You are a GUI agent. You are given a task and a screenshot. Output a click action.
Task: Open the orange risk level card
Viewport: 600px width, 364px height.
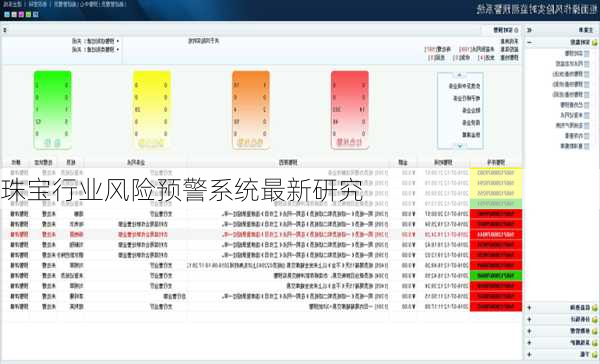pyautogui.click(x=251, y=110)
